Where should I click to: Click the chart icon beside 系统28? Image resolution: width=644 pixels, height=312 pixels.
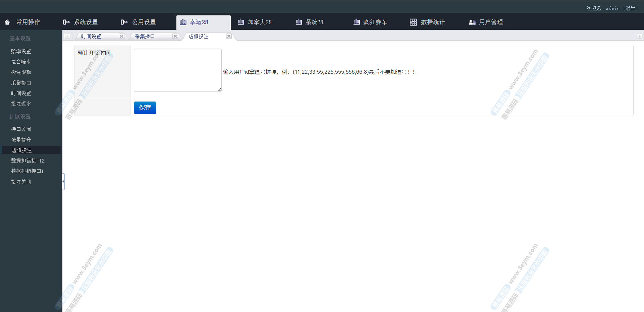[x=299, y=22]
